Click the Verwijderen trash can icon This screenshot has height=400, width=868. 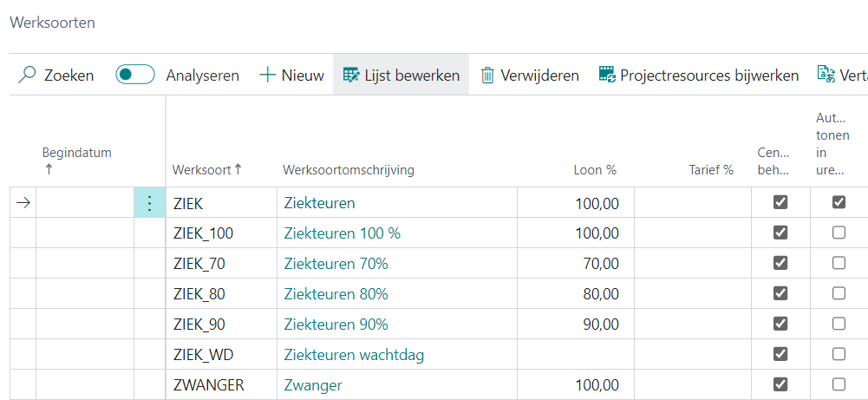[487, 75]
